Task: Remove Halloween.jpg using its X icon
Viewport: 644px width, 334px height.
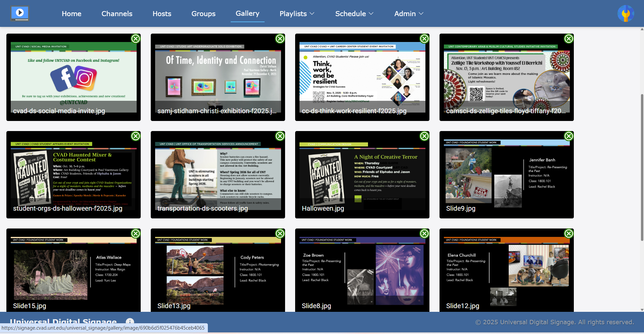Action: pos(424,136)
